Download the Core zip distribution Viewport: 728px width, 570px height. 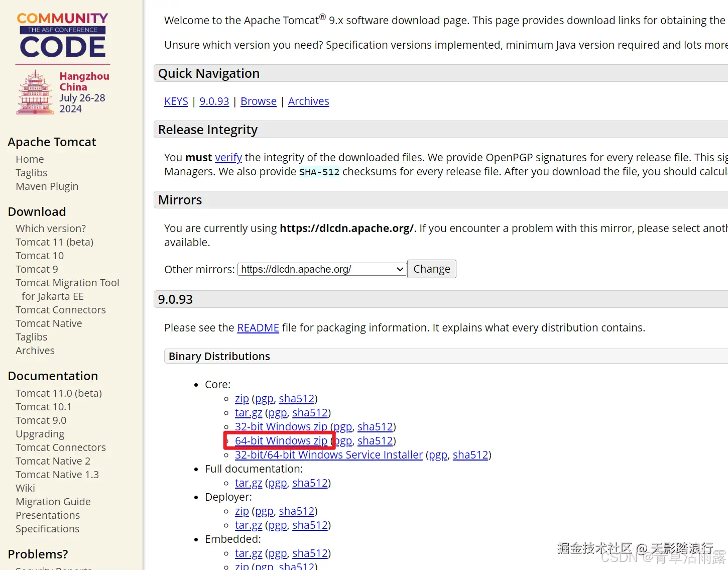coord(242,399)
